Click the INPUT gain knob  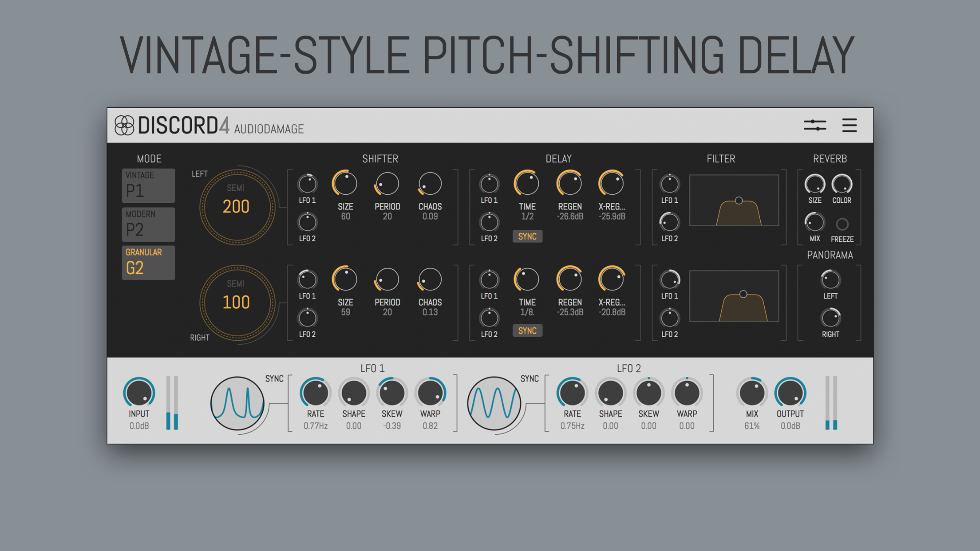click(139, 393)
